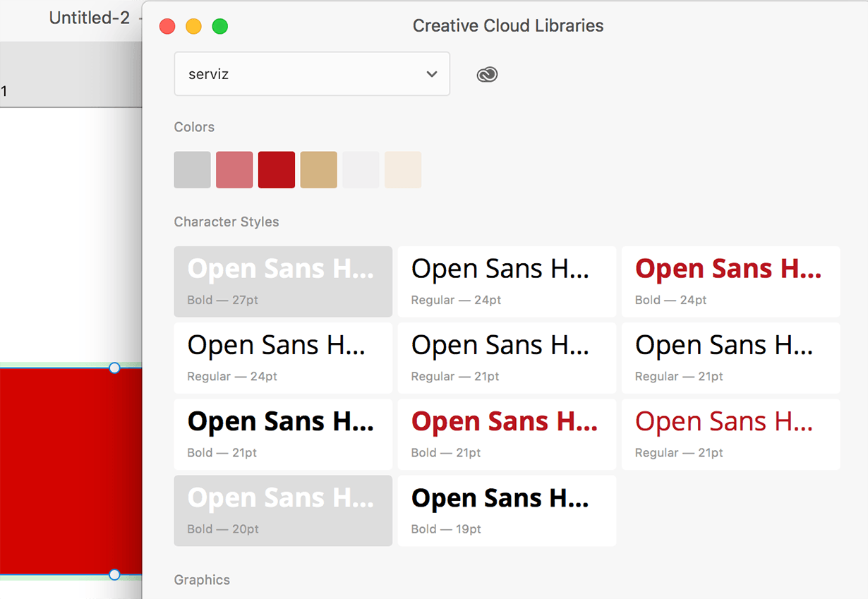Pick the very light gray swatch
868x599 pixels.
pos(361,170)
